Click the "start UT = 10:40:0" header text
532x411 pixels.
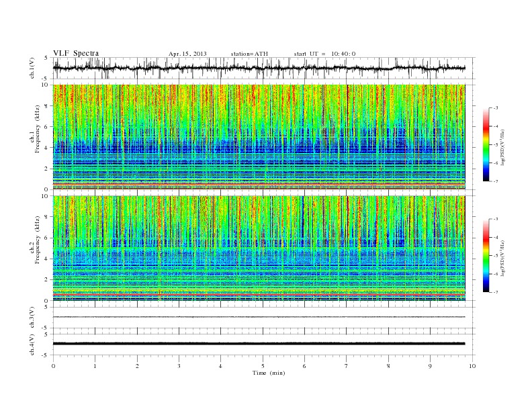pyautogui.click(x=324, y=54)
